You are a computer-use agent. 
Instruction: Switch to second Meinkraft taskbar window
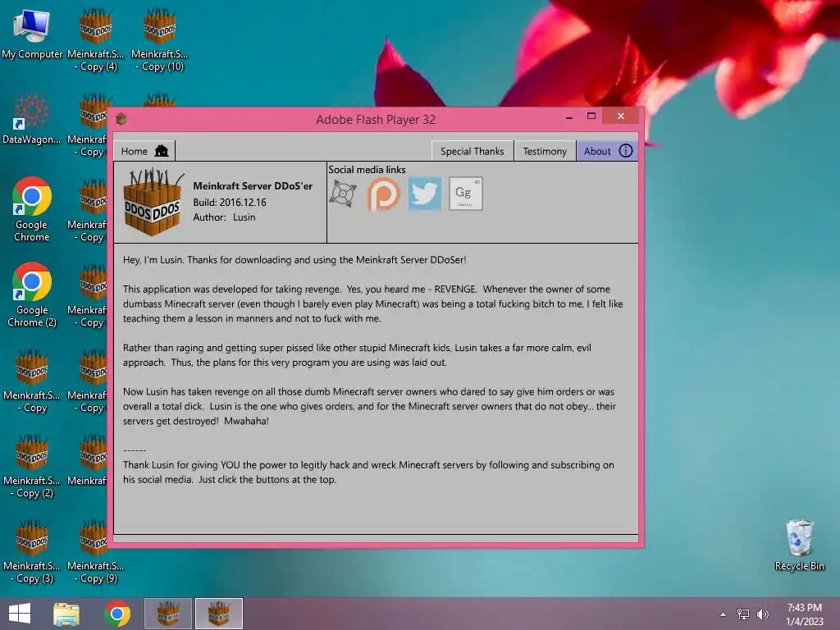218,614
